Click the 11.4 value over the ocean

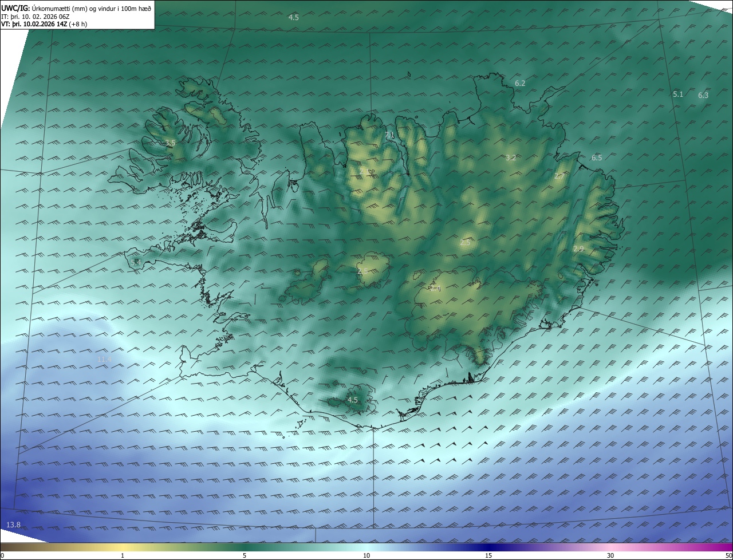(104, 359)
